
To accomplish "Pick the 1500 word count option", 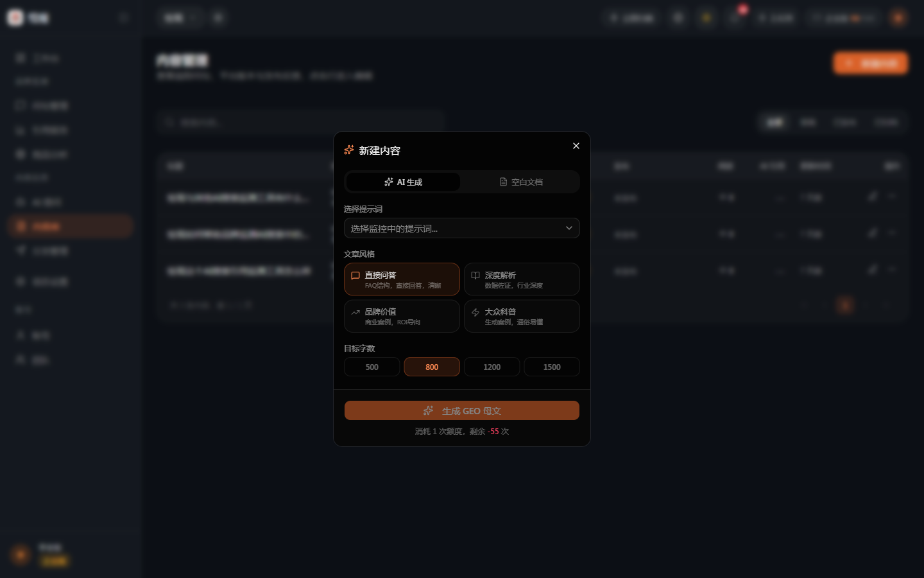I will coord(552,367).
